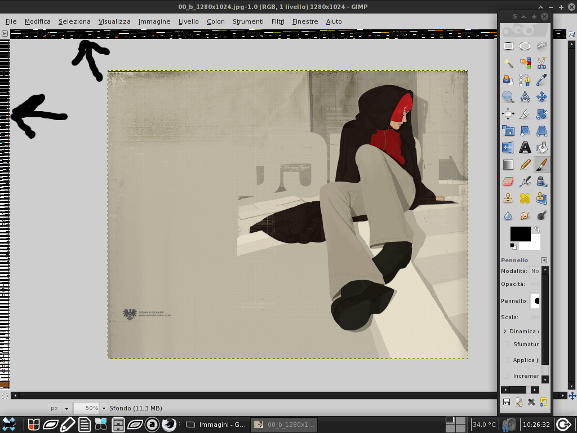Image resolution: width=577 pixels, height=433 pixels.
Task: Enable the Incrementale checkbox
Action: 506,376
